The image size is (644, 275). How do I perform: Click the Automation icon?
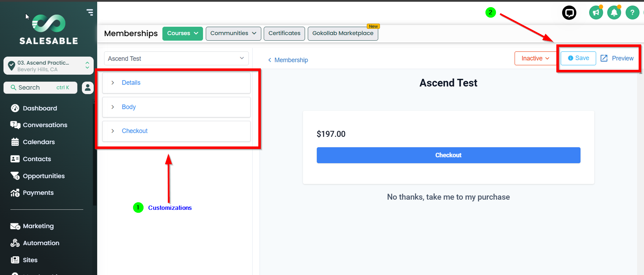(x=15, y=243)
